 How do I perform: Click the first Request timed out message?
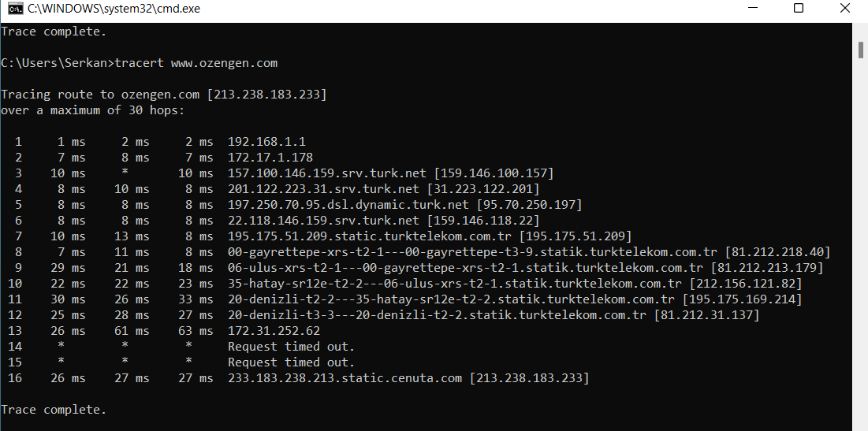point(291,347)
